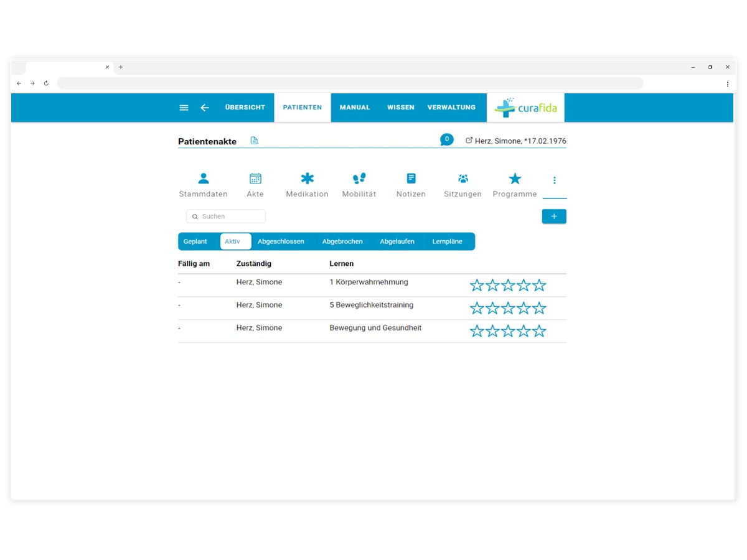Click the search magnifier icon
This screenshot has width=747, height=560.
(x=195, y=217)
